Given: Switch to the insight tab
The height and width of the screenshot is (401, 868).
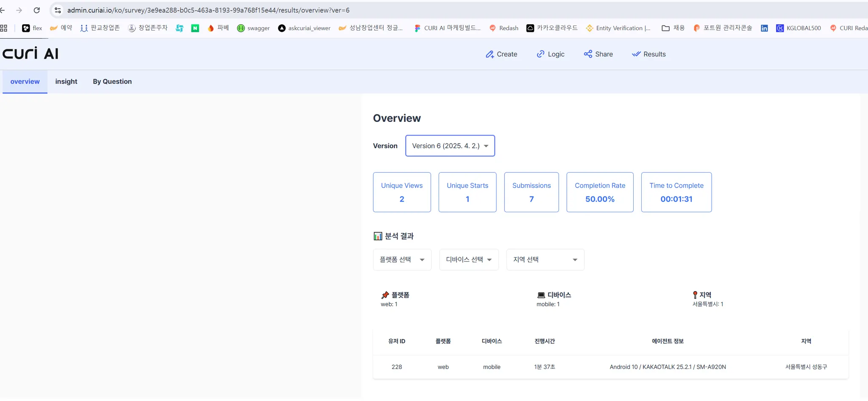Looking at the screenshot, I should point(66,81).
